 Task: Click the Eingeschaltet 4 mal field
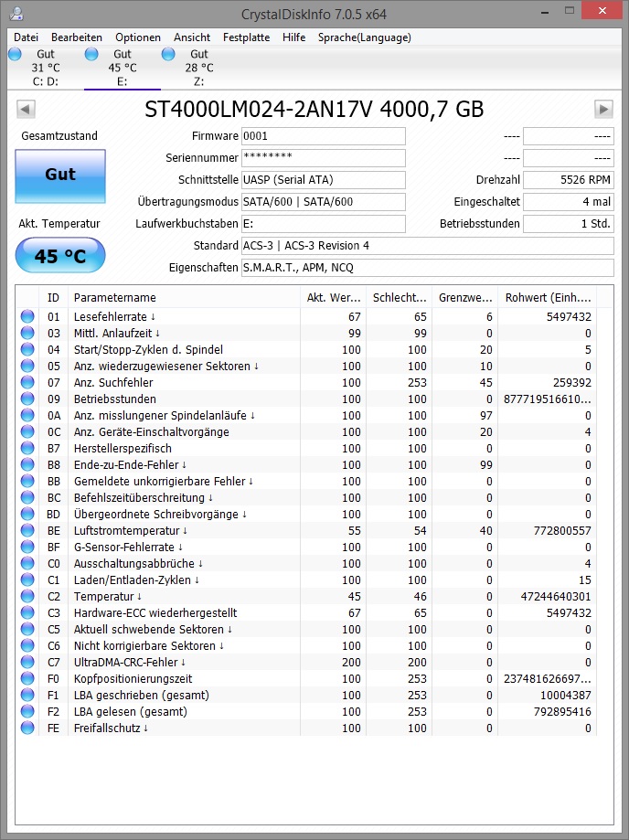[x=569, y=202]
